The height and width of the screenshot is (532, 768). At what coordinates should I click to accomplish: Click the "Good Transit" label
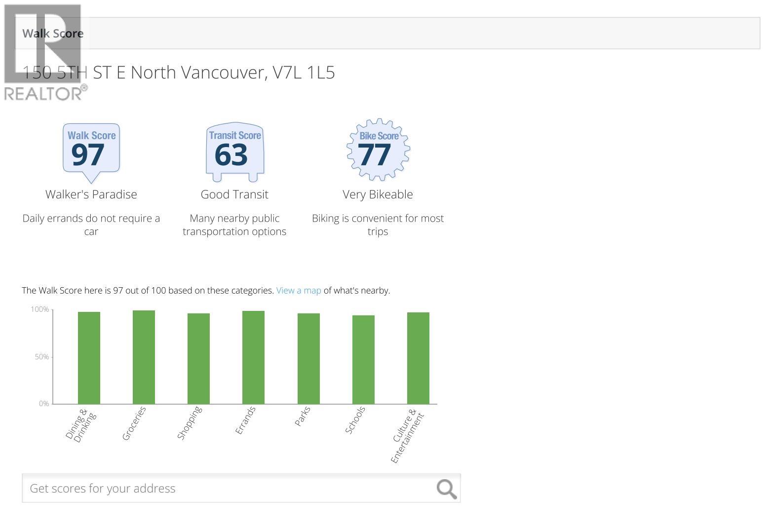pyautogui.click(x=234, y=194)
